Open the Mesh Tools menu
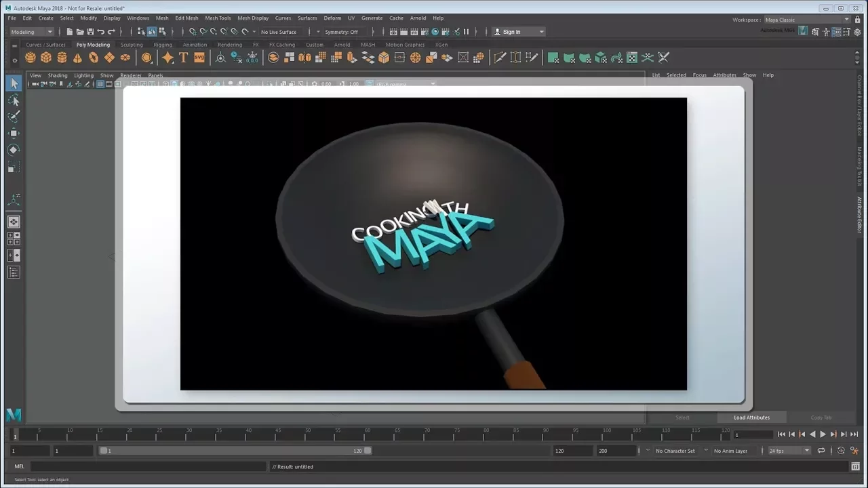Screen dimensions: 868x488 [218, 18]
